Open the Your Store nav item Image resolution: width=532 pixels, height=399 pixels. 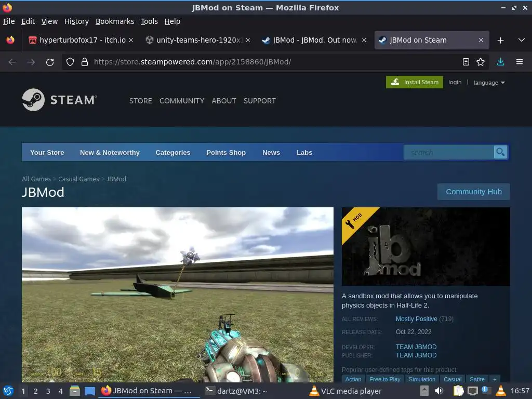point(47,152)
